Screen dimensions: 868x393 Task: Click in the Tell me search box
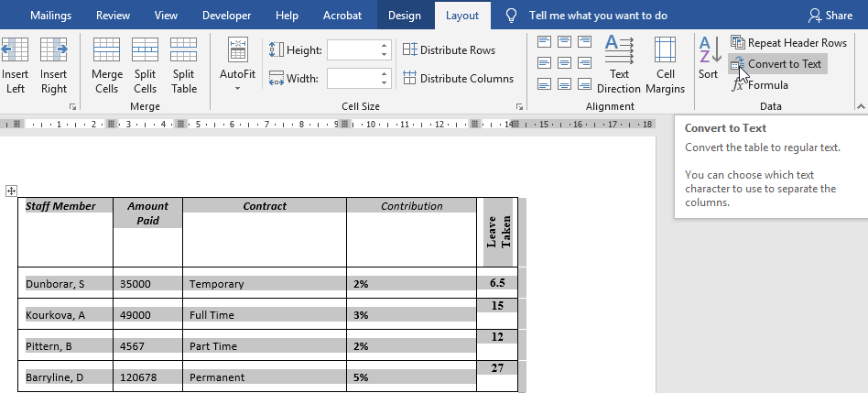[597, 16]
